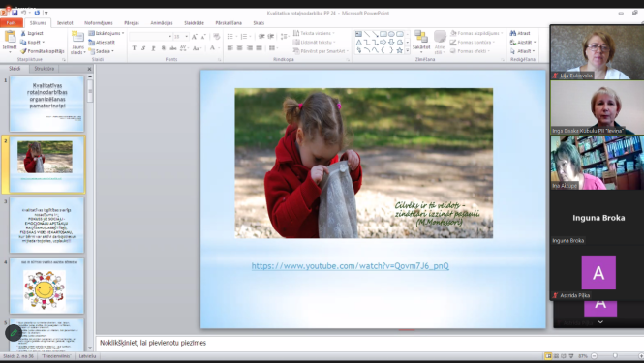This screenshot has height=363, width=644.
Task: Open the quick access toolbar customize arrow
Action: point(46,14)
